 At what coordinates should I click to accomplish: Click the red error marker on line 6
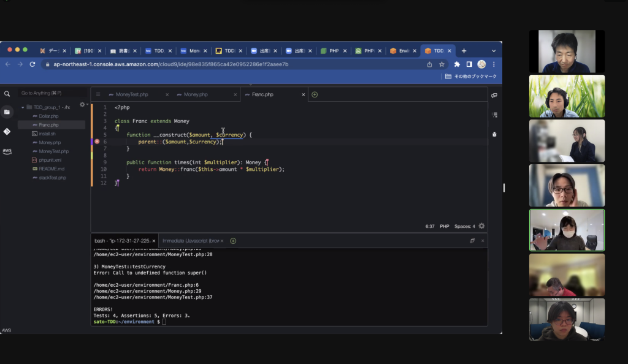click(x=97, y=142)
